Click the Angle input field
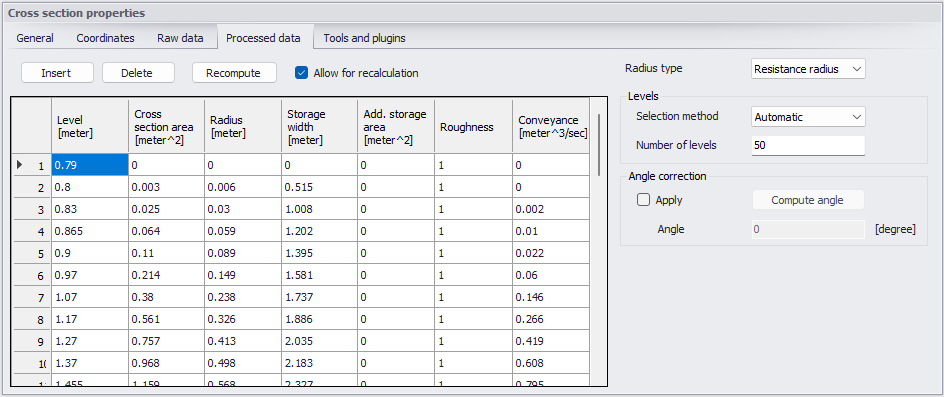 click(808, 229)
